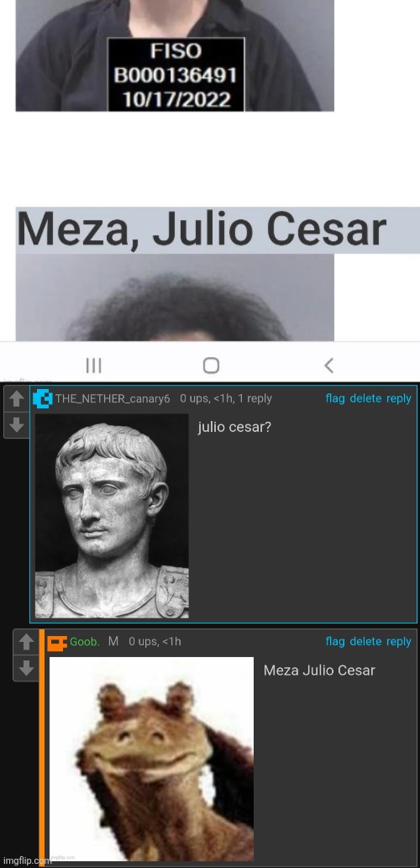Upvote the THE_NETHER_canary6 comment
420x868 pixels.
pyautogui.click(x=17, y=398)
